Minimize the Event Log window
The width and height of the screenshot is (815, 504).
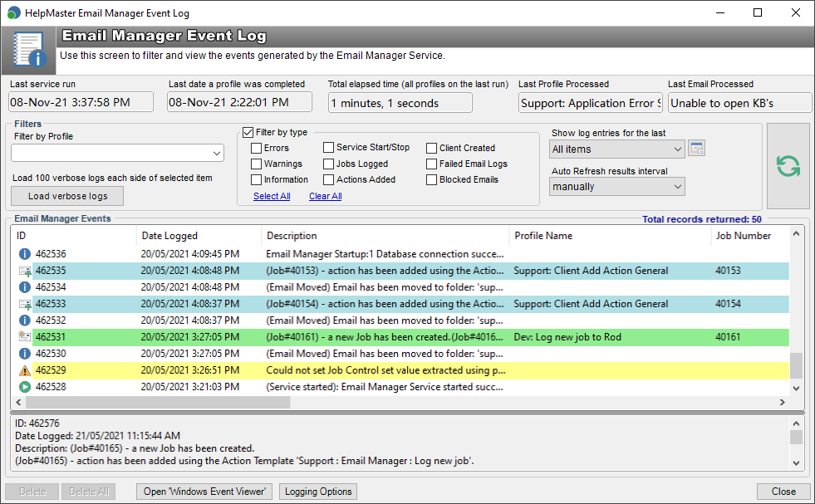(720, 12)
